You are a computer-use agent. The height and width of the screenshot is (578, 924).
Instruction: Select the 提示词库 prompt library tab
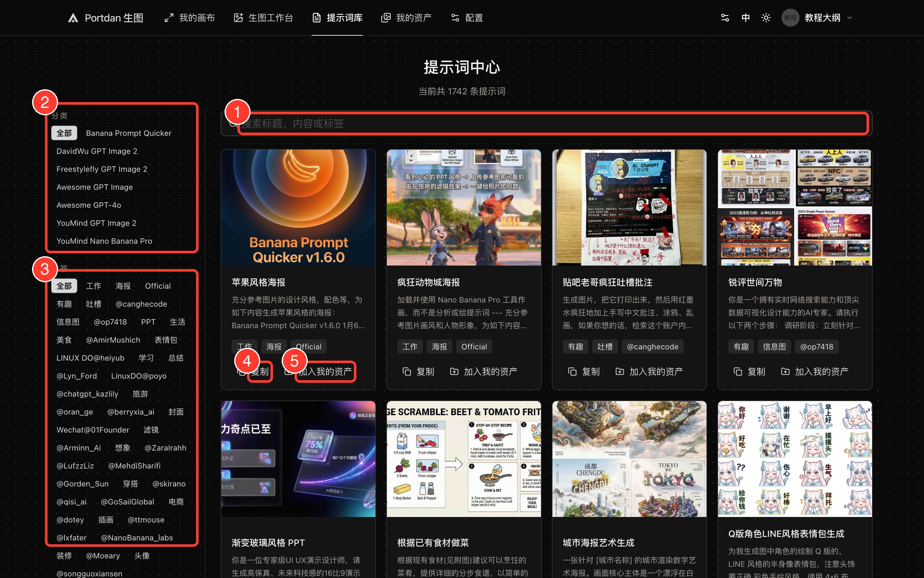click(x=337, y=18)
